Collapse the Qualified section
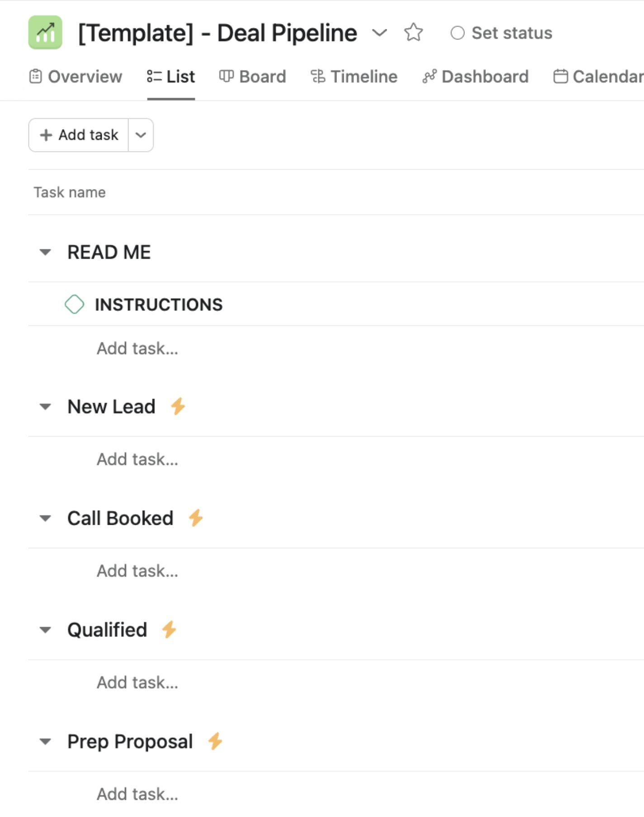This screenshot has height=817, width=644. [45, 630]
